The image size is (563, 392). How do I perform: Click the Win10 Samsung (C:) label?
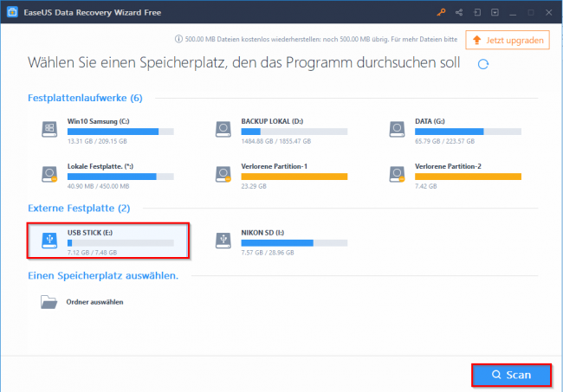[x=99, y=121]
